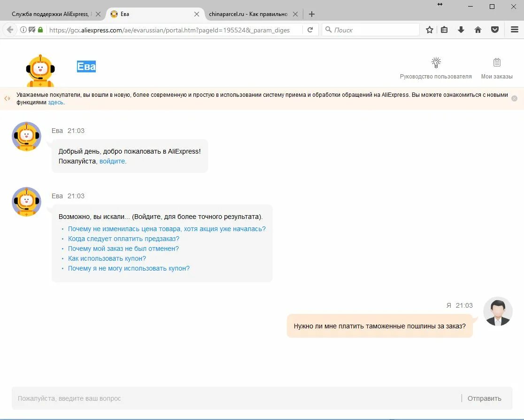The width and height of the screenshot is (524, 420).
Task: Close the Служба поддержки AliExpress tab
Action: pyautogui.click(x=98, y=14)
